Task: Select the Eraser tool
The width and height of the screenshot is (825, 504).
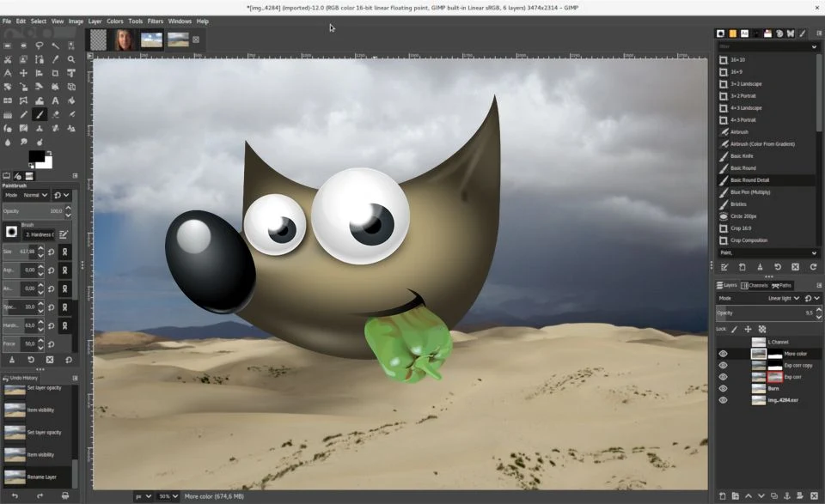Action: (x=55, y=114)
